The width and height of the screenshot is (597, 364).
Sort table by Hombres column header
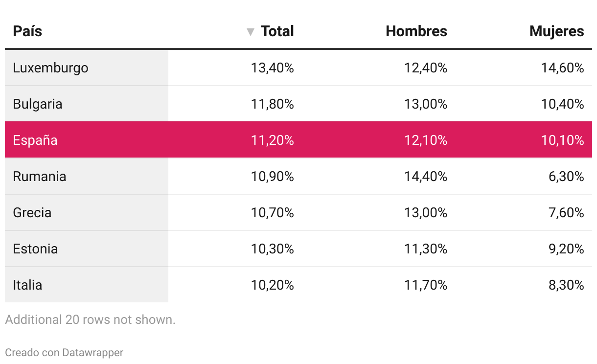416,31
